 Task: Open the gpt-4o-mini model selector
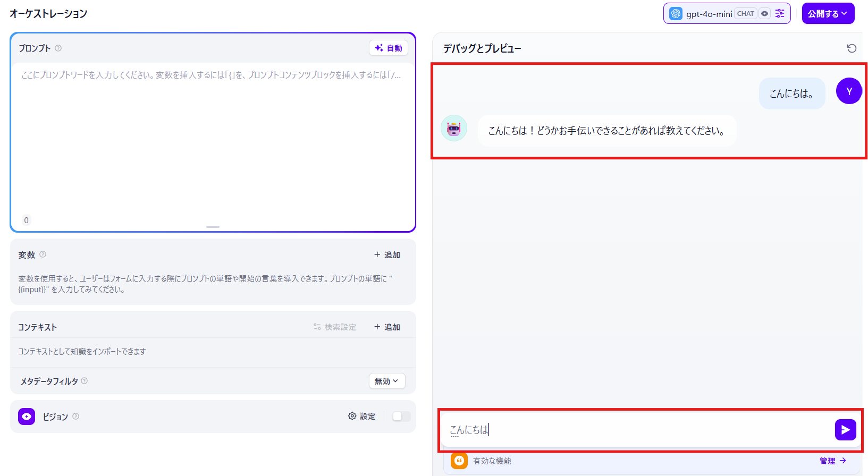(709, 14)
